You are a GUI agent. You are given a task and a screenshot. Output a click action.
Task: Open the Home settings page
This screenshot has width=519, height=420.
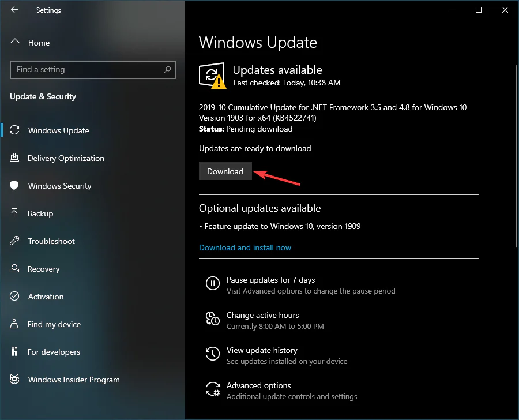39,43
